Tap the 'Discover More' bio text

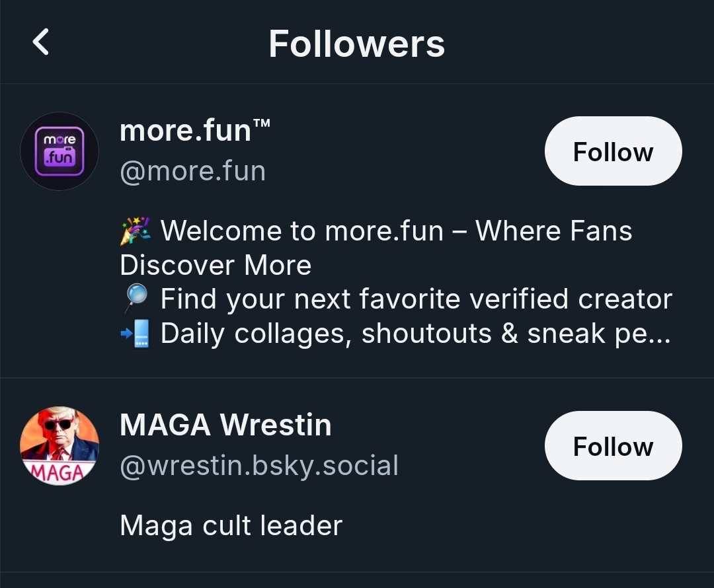[x=216, y=265]
